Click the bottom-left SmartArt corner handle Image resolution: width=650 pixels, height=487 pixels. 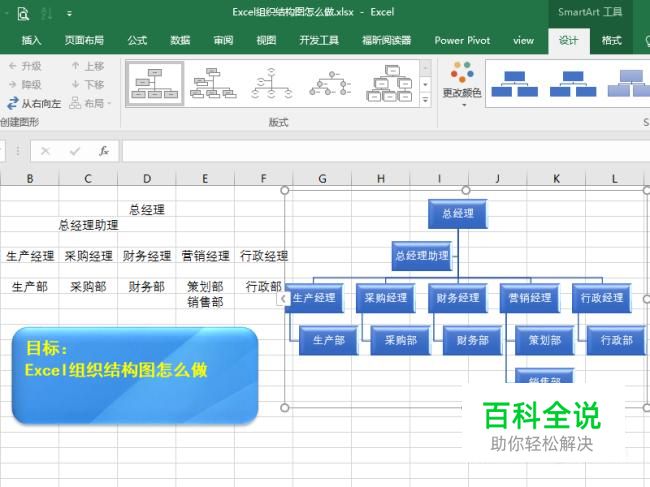tap(284, 407)
